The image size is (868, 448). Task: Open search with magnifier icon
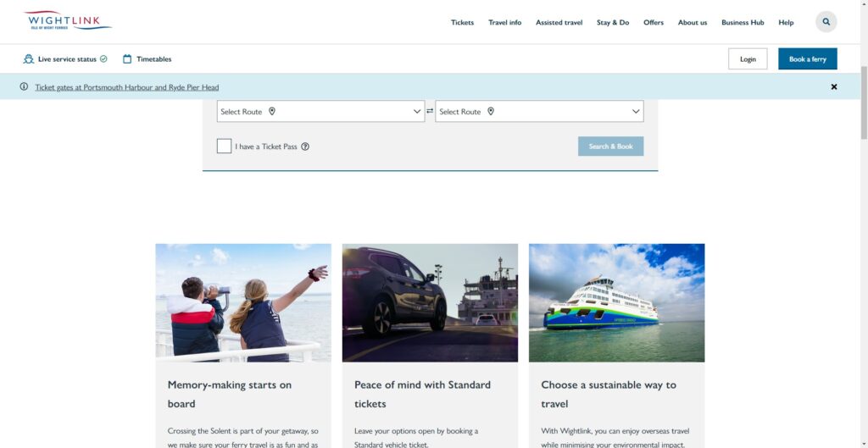pyautogui.click(x=826, y=22)
